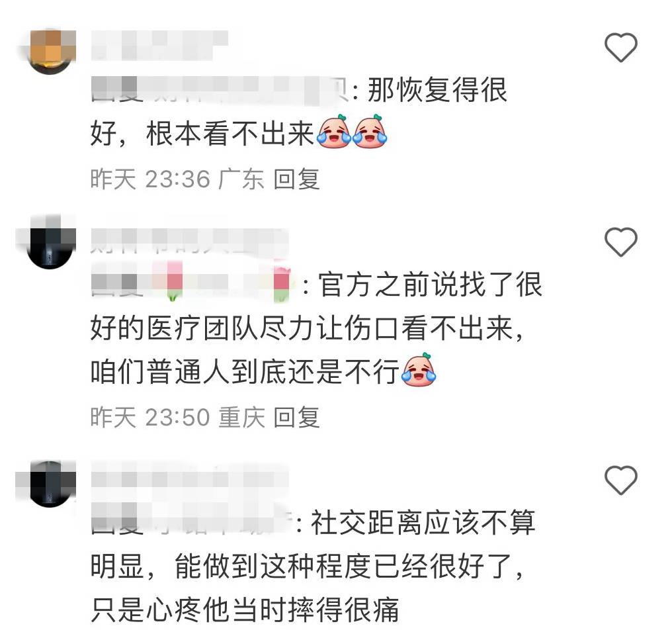Like the comment saying 根本看不出来
The image size is (672, 634).
point(620,47)
